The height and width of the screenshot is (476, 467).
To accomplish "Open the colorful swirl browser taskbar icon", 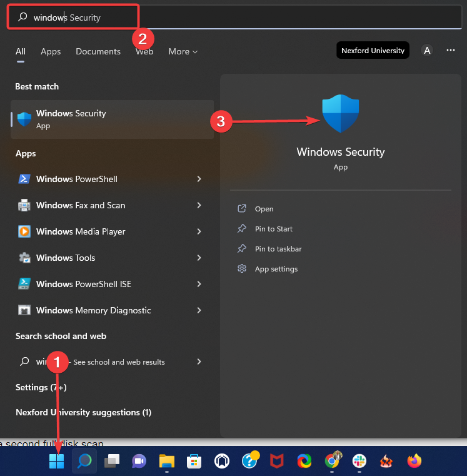I will point(304,461).
